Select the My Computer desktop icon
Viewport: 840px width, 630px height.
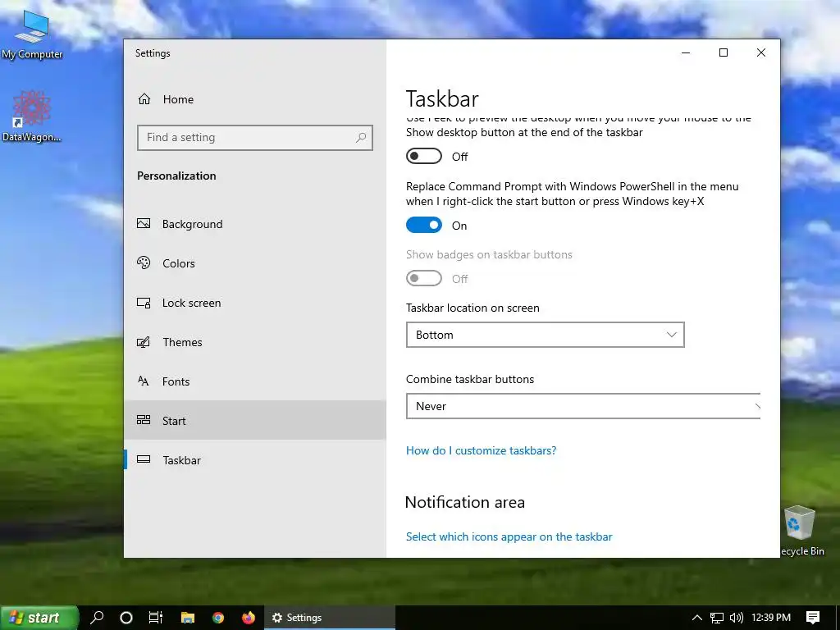click(x=32, y=34)
